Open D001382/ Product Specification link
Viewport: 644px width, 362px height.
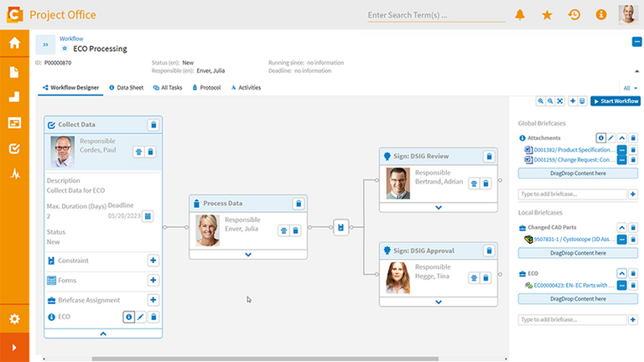[x=574, y=150]
